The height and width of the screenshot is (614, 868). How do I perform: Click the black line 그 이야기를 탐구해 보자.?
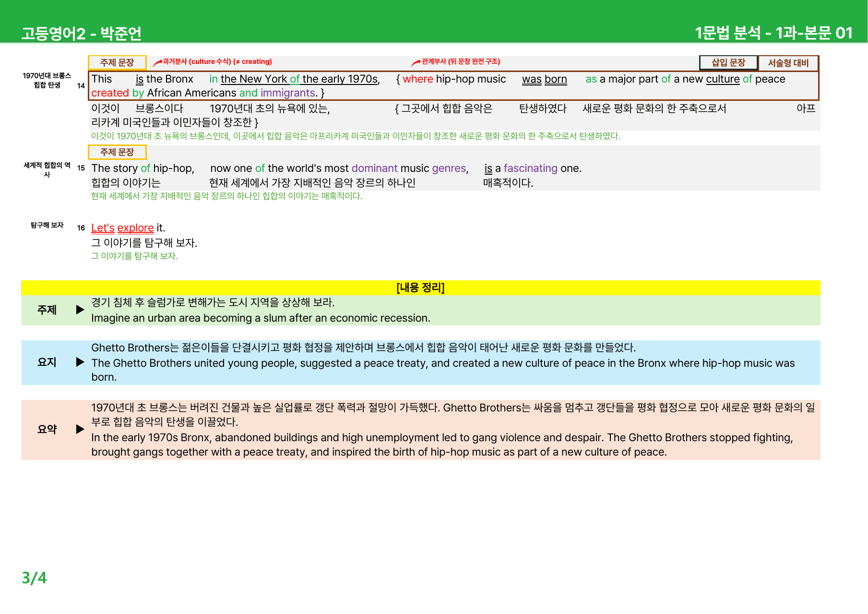[144, 243]
